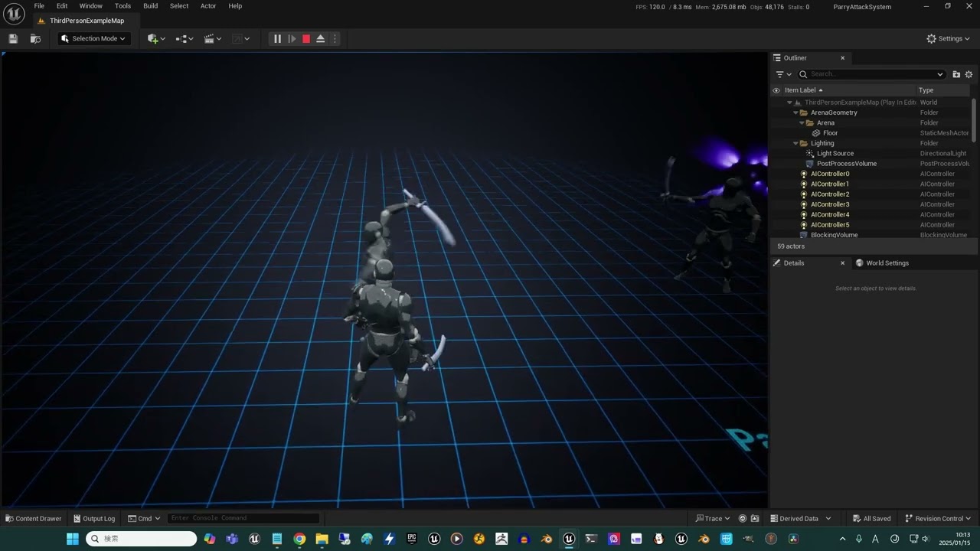Open the File menu

pyautogui.click(x=39, y=6)
